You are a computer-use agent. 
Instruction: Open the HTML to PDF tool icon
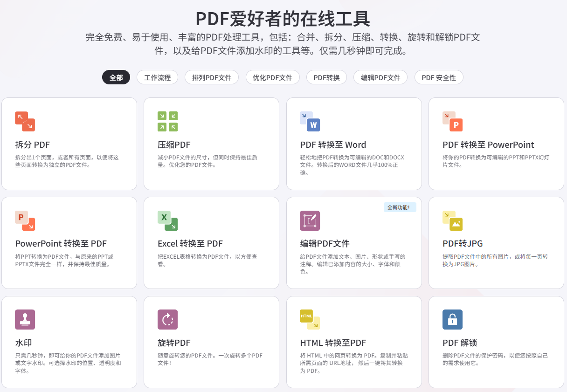tap(310, 319)
